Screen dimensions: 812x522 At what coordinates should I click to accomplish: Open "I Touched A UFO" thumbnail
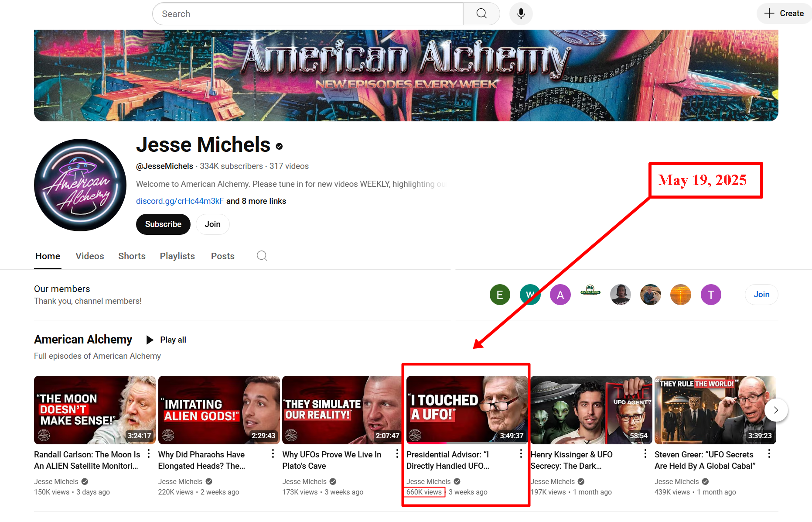tap(467, 410)
